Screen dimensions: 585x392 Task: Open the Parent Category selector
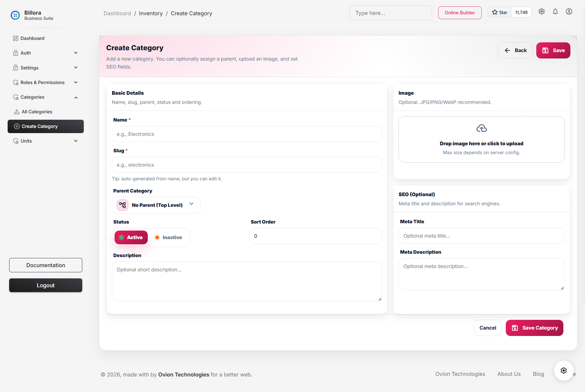click(156, 205)
